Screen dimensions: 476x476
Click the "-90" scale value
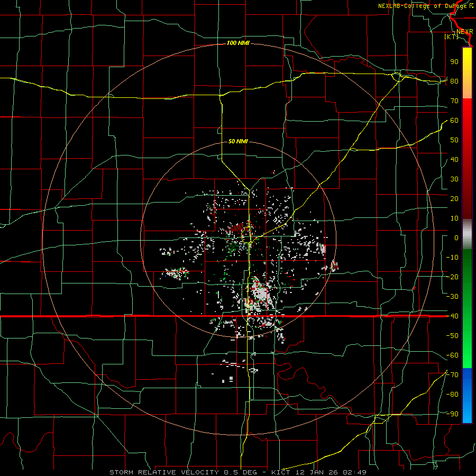click(x=452, y=414)
